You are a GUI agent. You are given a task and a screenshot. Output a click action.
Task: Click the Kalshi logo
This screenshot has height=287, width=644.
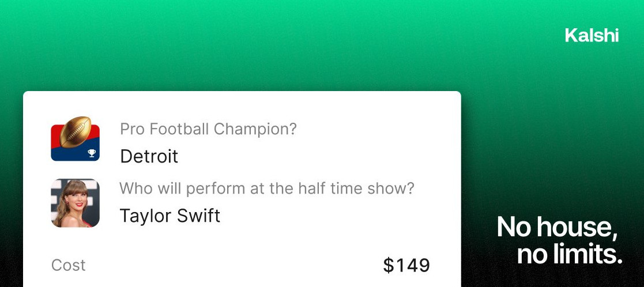click(592, 36)
